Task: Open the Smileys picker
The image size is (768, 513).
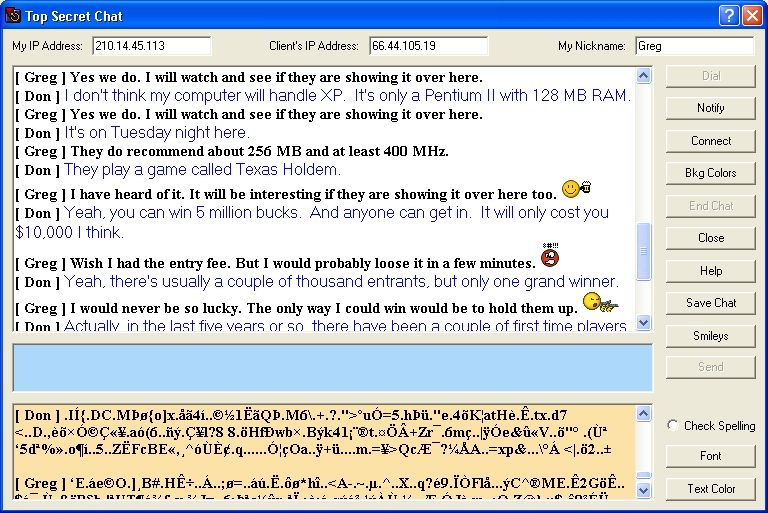Action: [710, 336]
